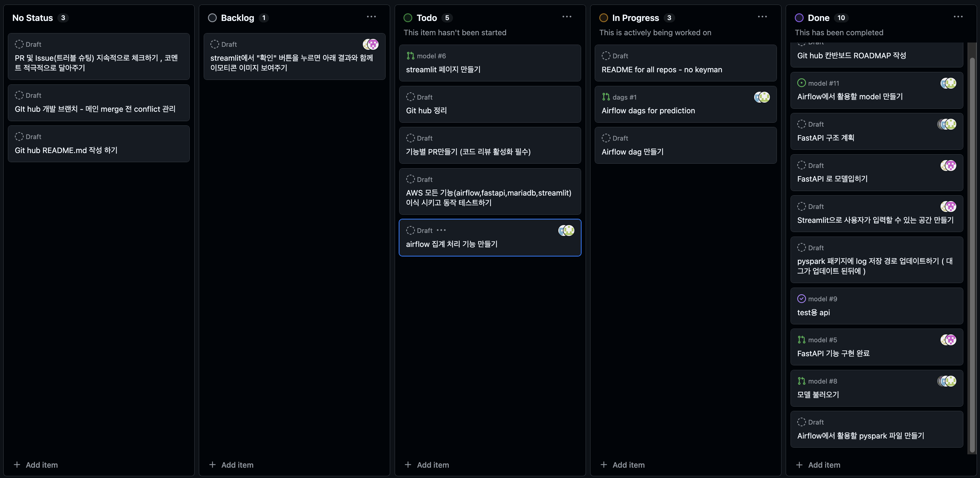980x478 pixels.
Task: Open streamlit 페이지 만들기 card title
Action: [x=443, y=70]
